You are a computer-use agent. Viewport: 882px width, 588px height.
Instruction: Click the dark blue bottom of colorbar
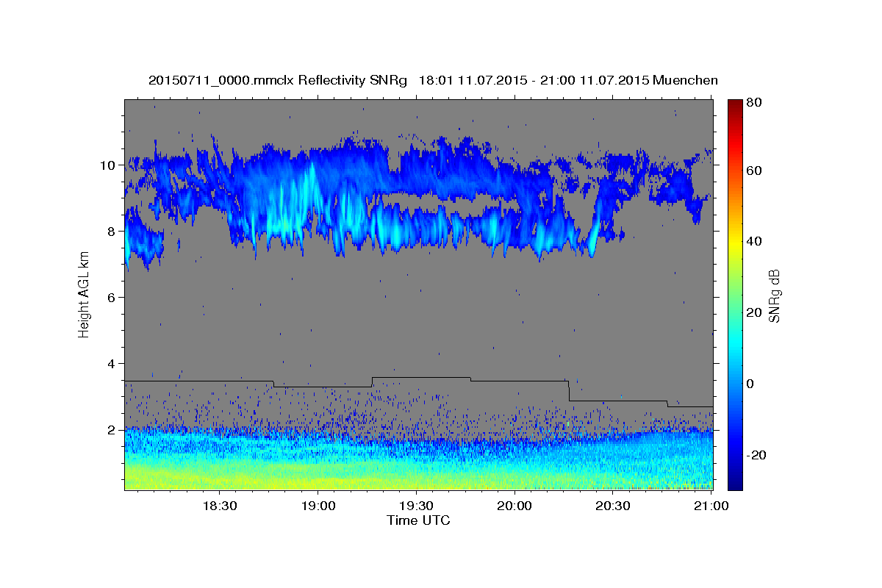pyautogui.click(x=735, y=481)
